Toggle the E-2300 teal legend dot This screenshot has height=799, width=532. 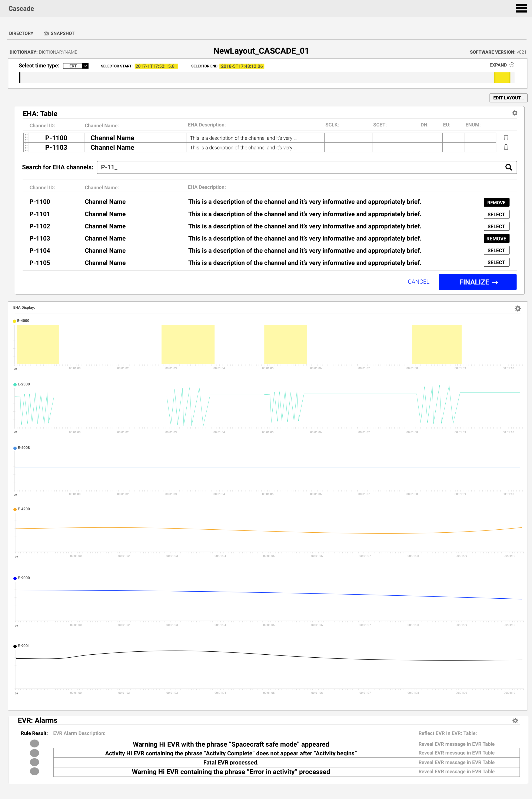point(15,385)
